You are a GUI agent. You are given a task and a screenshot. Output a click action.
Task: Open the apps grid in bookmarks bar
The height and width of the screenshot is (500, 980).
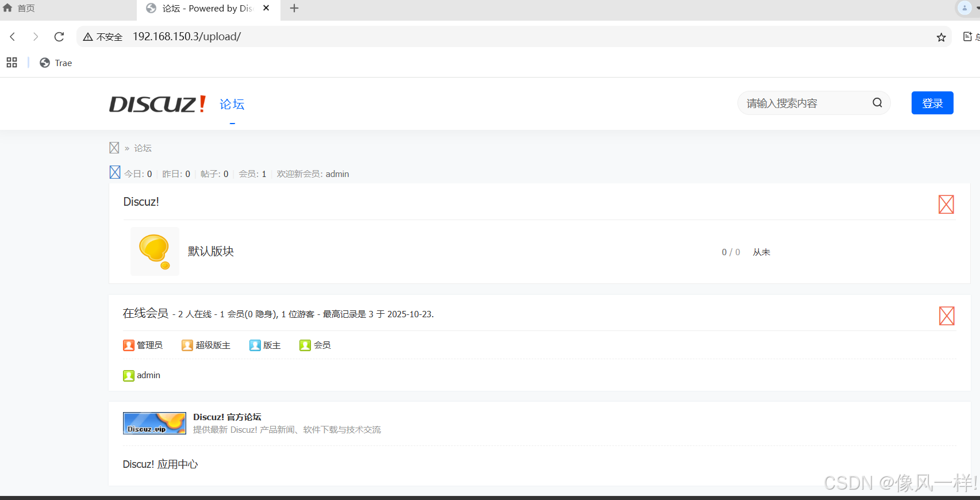[12, 63]
